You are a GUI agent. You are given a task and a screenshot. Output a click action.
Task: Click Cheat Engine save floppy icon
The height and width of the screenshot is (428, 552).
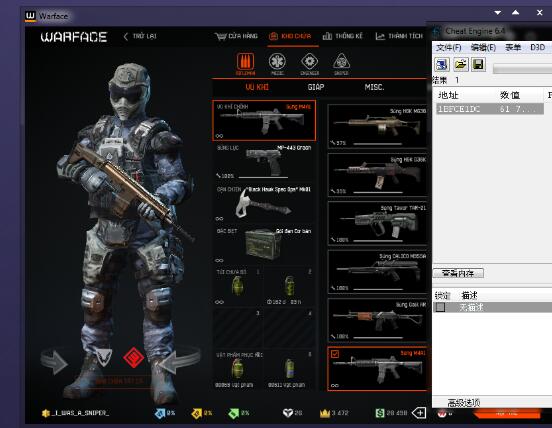click(x=478, y=64)
